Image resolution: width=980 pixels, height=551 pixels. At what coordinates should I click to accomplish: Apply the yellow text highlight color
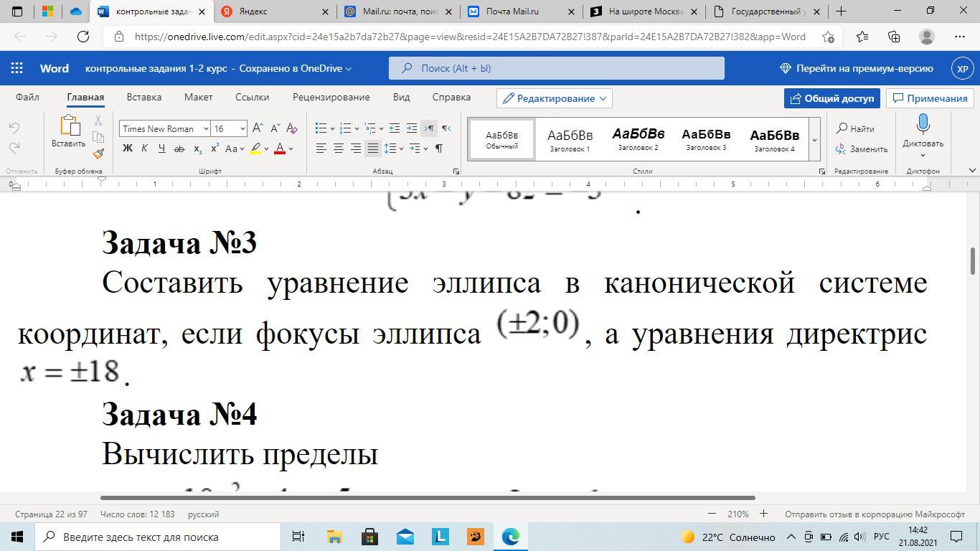click(255, 149)
